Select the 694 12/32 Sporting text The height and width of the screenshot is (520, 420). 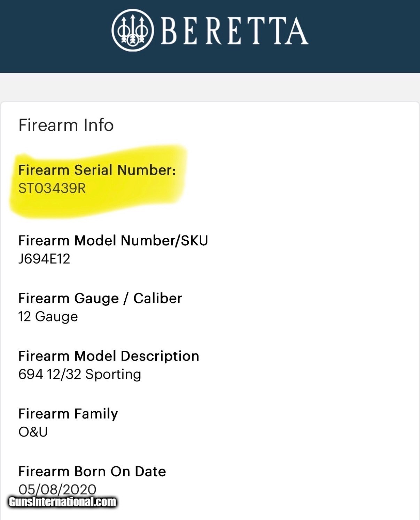pyautogui.click(x=79, y=374)
